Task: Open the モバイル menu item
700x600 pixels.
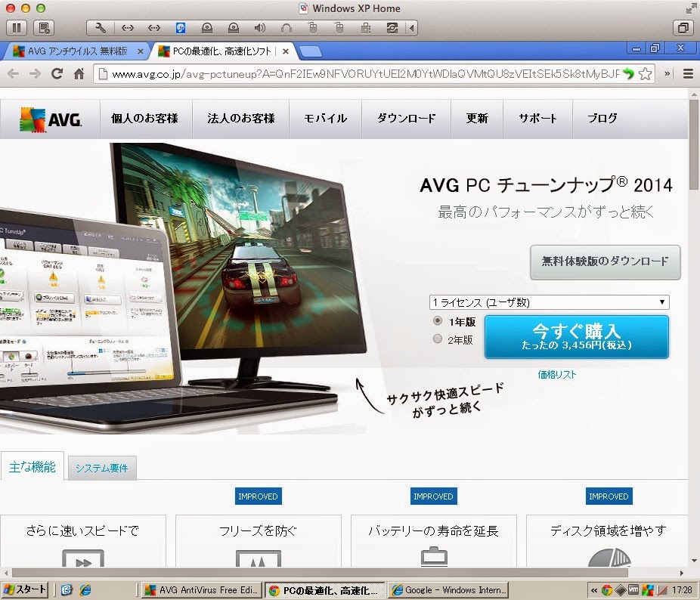Action: tap(326, 119)
